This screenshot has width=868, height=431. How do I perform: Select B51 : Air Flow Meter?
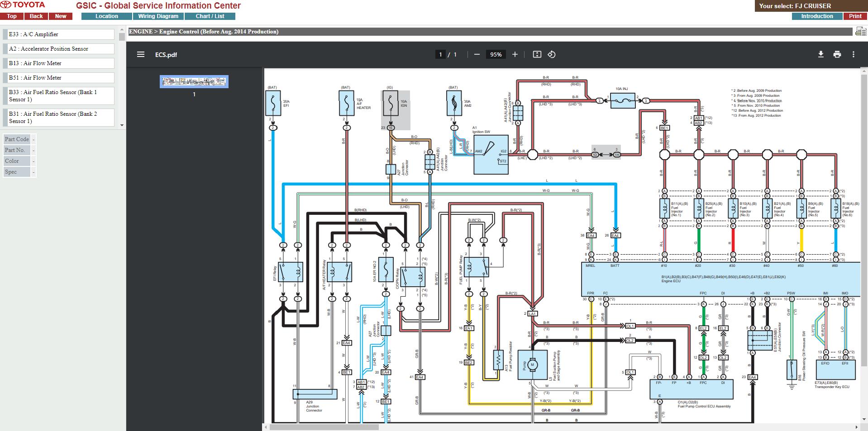(59, 78)
